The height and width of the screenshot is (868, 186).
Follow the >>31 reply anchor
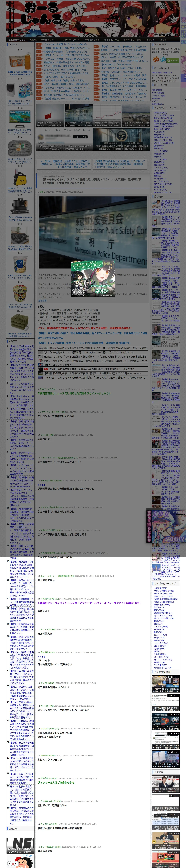click(41, 656)
